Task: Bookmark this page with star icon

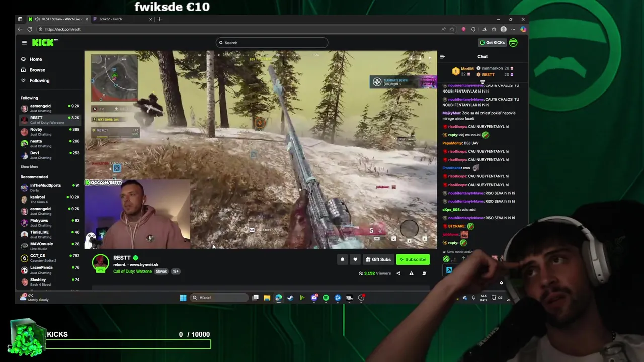Action: [x=452, y=29]
